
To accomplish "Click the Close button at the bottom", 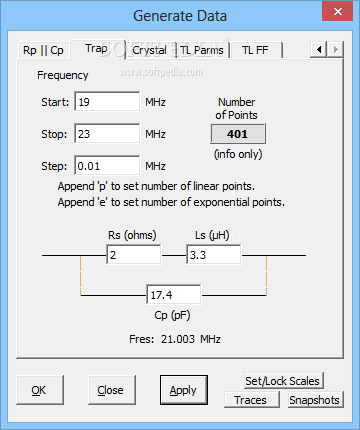I will tap(112, 390).
